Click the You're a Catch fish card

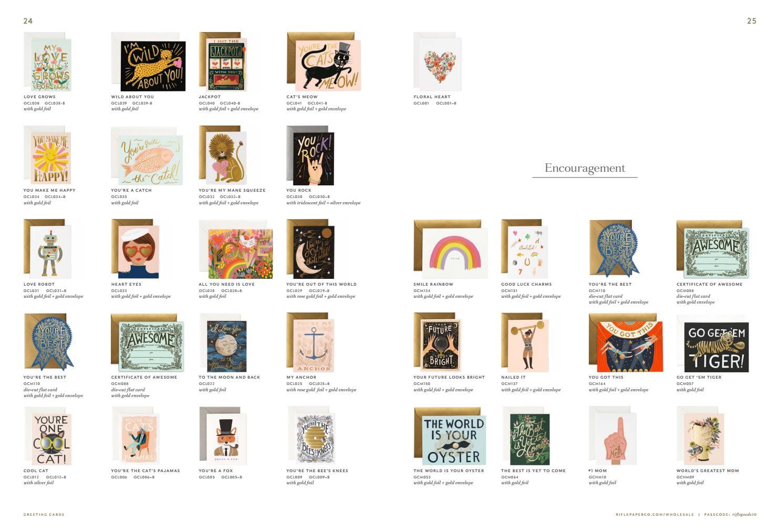[147, 155]
